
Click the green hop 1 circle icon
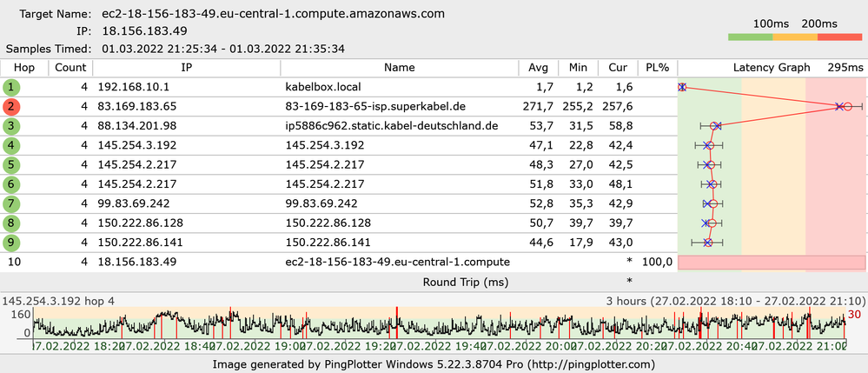(x=10, y=87)
